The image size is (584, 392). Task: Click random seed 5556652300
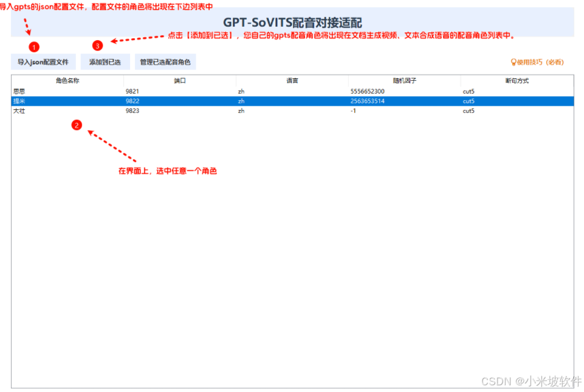pos(367,91)
